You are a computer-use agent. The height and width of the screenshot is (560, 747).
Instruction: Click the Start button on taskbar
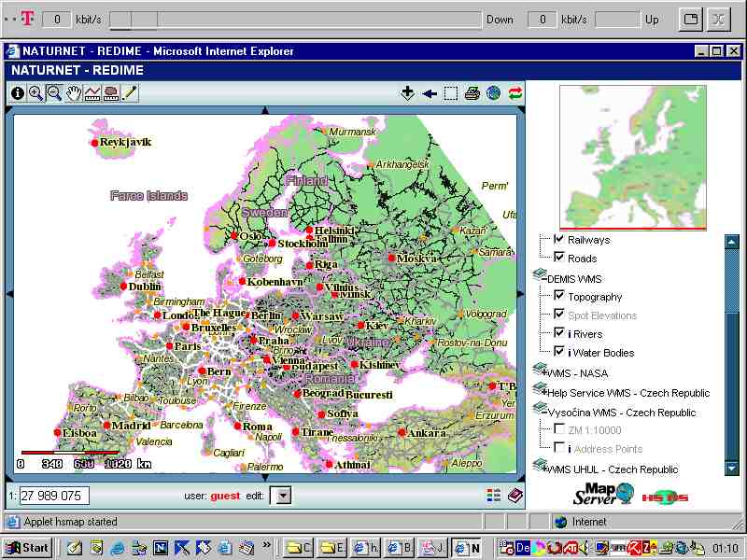[x=27, y=548]
